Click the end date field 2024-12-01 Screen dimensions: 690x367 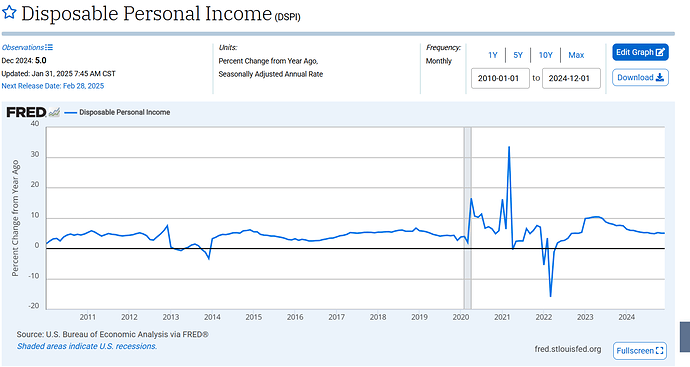[571, 78]
